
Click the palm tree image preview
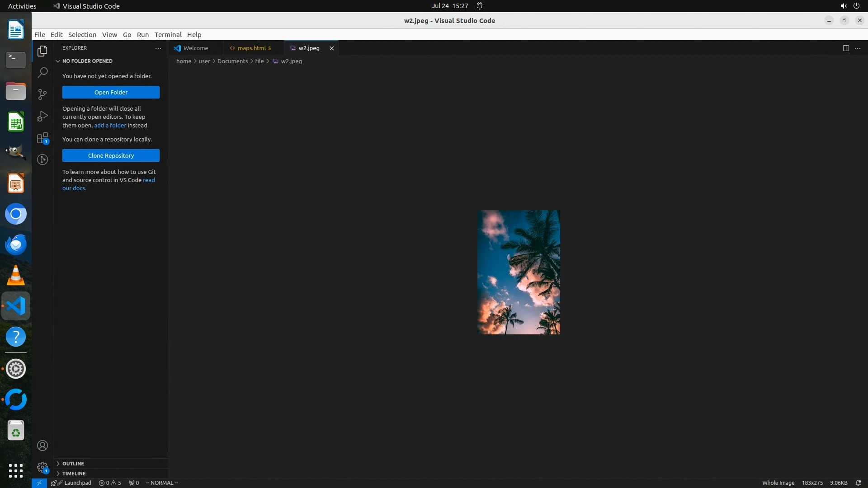pos(519,272)
